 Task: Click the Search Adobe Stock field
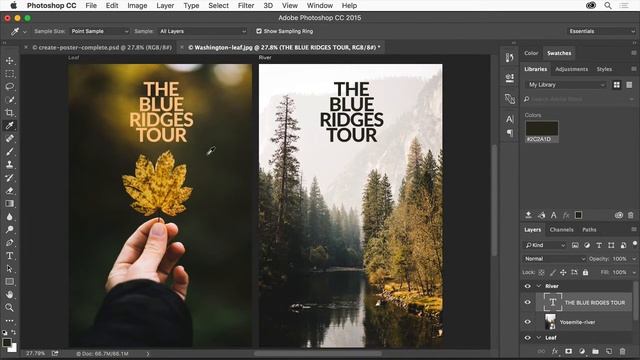579,99
